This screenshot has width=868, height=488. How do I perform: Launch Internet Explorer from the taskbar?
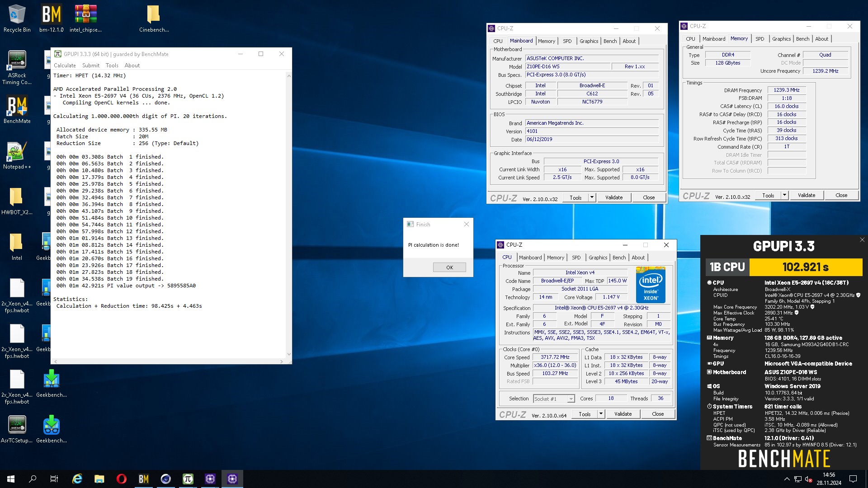[x=77, y=479]
